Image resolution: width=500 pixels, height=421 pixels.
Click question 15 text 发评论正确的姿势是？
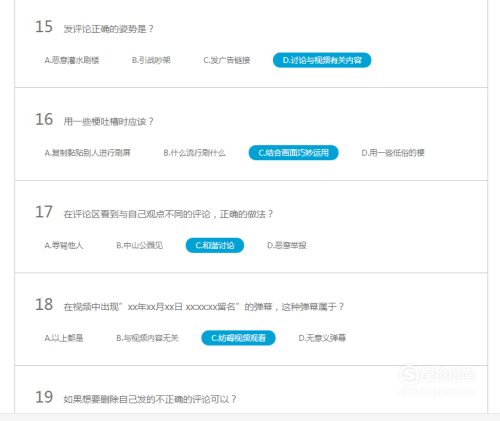(x=109, y=29)
